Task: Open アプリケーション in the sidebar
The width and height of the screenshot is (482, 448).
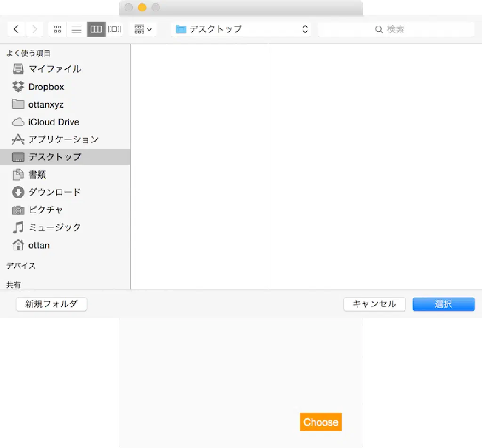Action: pyautogui.click(x=63, y=139)
